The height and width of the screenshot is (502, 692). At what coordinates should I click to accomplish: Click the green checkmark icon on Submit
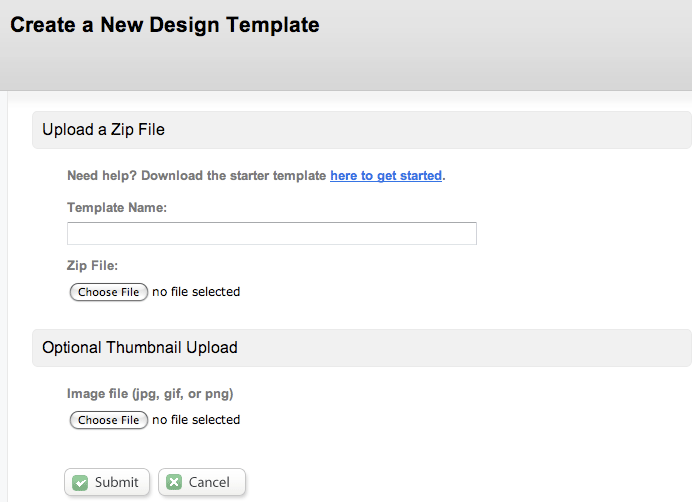tap(80, 482)
